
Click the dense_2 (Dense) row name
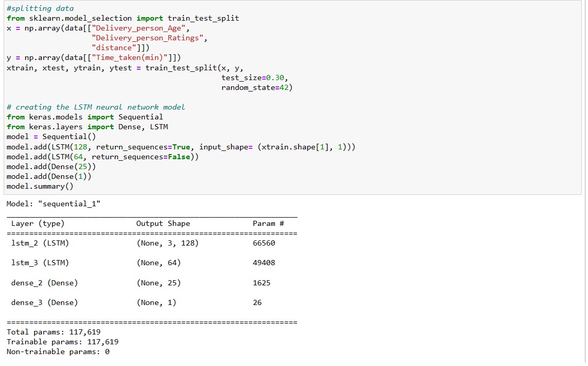(x=44, y=283)
